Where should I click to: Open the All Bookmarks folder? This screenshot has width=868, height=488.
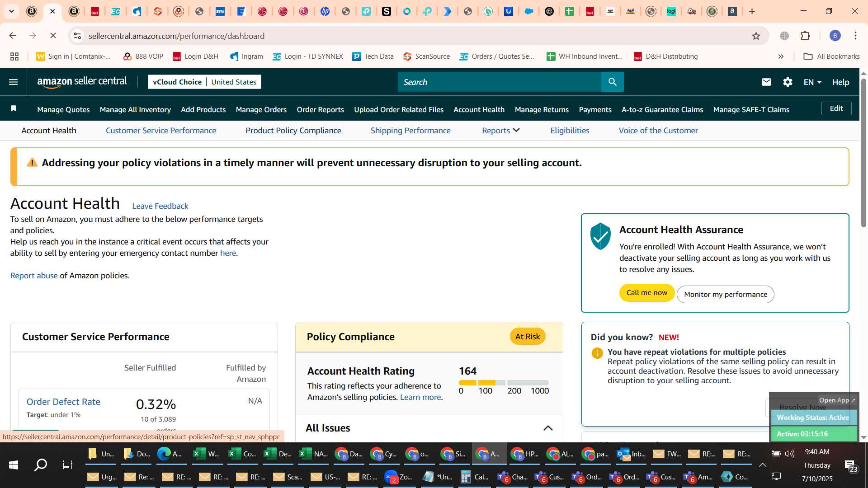point(831,56)
